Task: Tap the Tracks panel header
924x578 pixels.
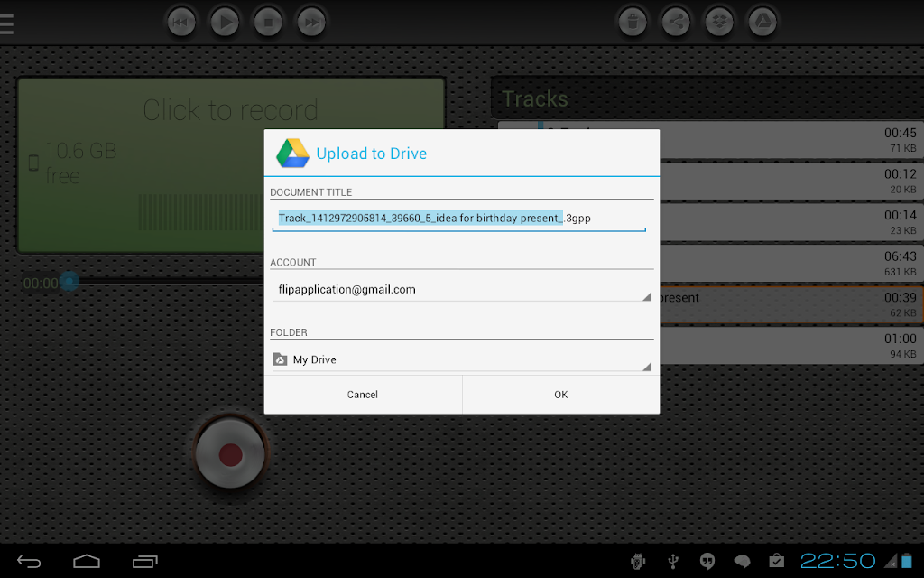Action: [707, 98]
